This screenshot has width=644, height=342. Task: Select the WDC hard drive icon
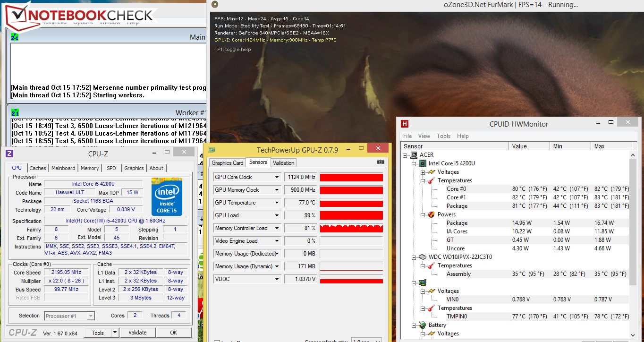(x=423, y=257)
